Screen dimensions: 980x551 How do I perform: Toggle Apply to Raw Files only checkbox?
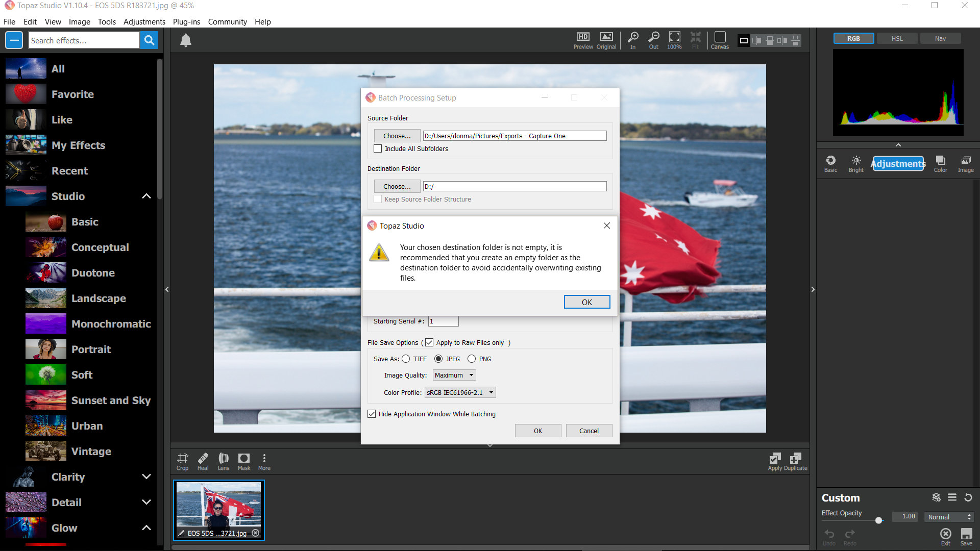[429, 342]
